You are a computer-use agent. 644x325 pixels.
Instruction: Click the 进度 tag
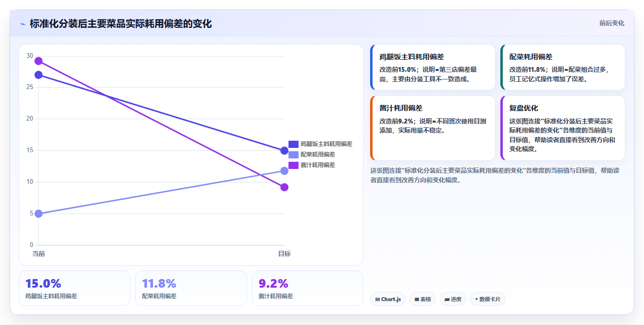coord(453,299)
